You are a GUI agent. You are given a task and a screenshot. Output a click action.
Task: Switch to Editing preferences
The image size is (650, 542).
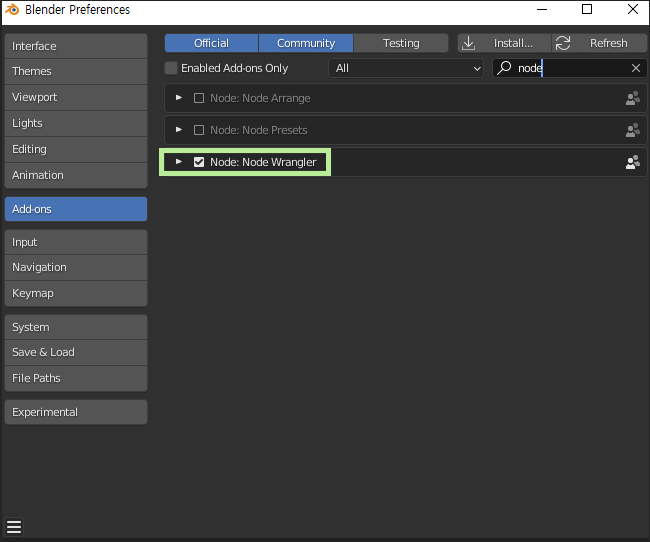point(76,149)
